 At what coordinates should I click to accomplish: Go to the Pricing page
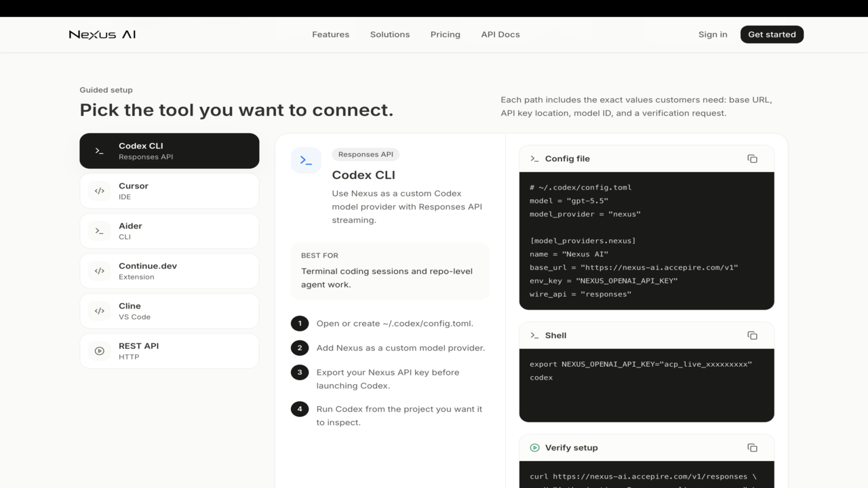point(446,35)
